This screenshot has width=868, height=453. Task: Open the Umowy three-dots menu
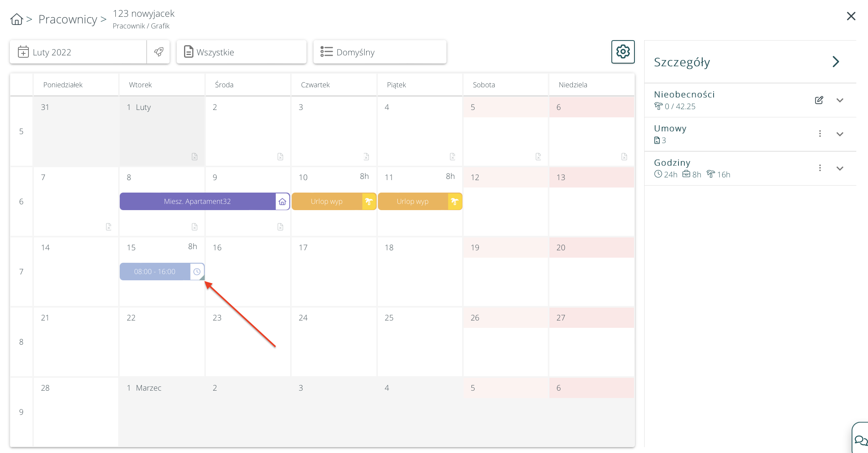(820, 134)
